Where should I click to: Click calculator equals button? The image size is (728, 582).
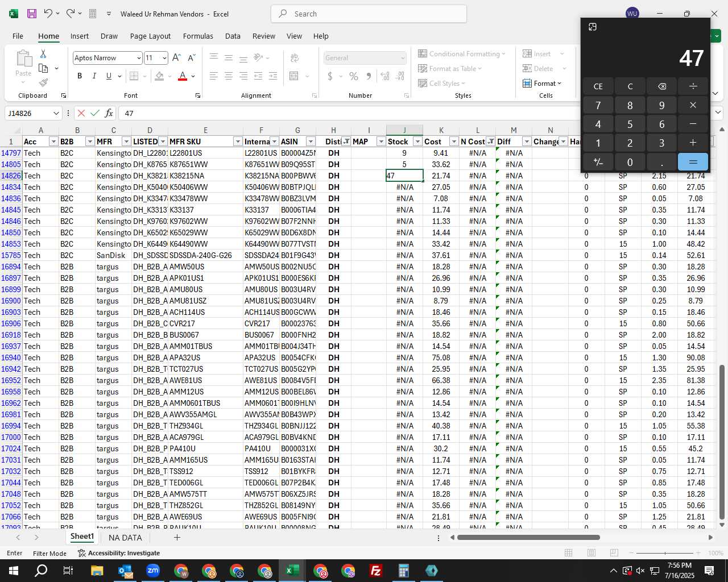tap(693, 162)
